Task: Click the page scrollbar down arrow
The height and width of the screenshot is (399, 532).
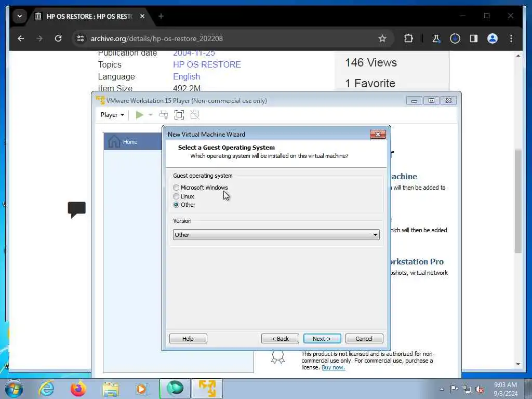Action: 518,364
